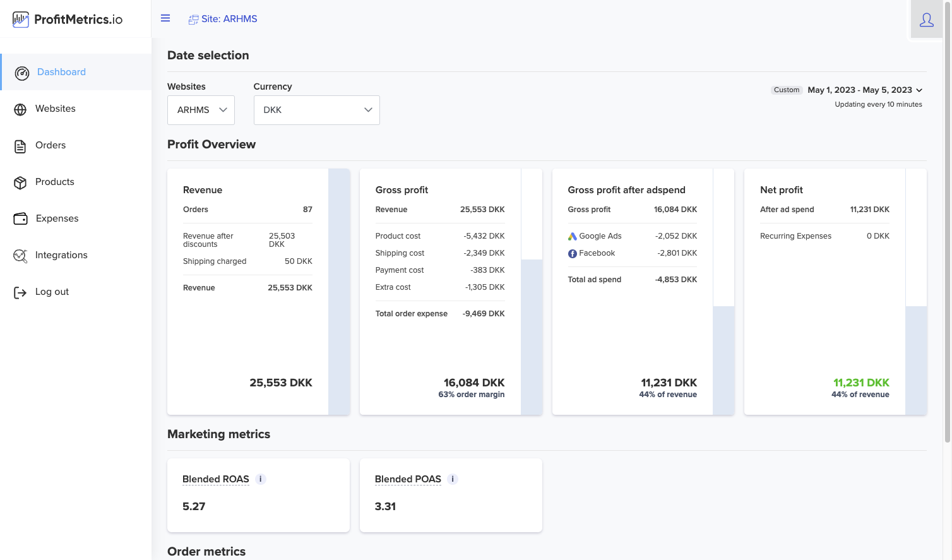Click the Total ad spend label
The image size is (952, 560).
(x=595, y=280)
